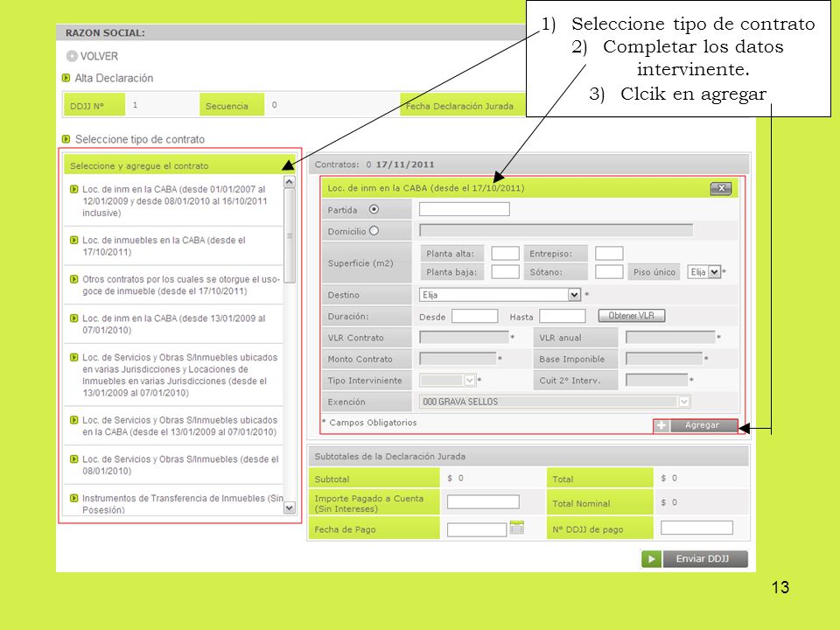
Task: Select 'Loc. de Servicios y Obras S/Inmuebles (desde el 08/01/2010)'
Action: (x=180, y=465)
